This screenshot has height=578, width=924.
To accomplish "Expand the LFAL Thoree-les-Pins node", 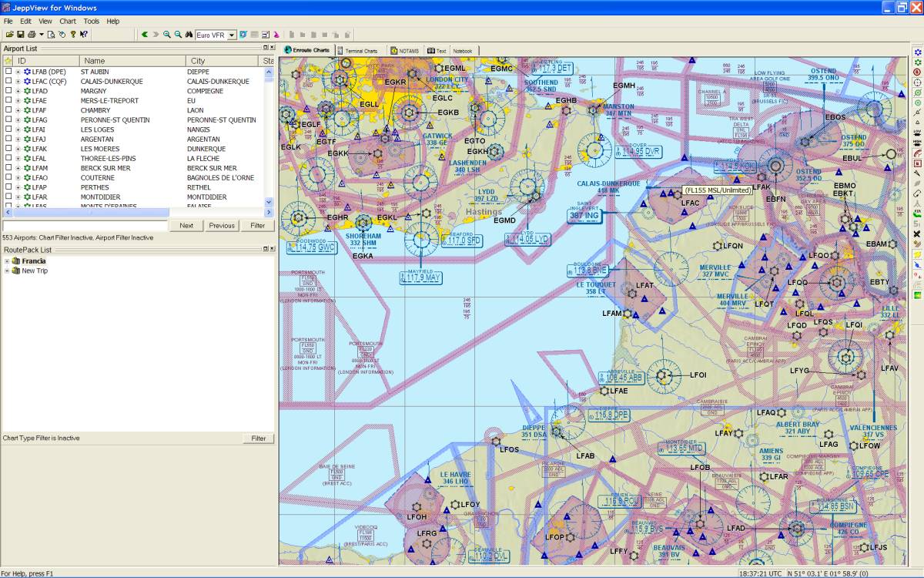I will [18, 158].
